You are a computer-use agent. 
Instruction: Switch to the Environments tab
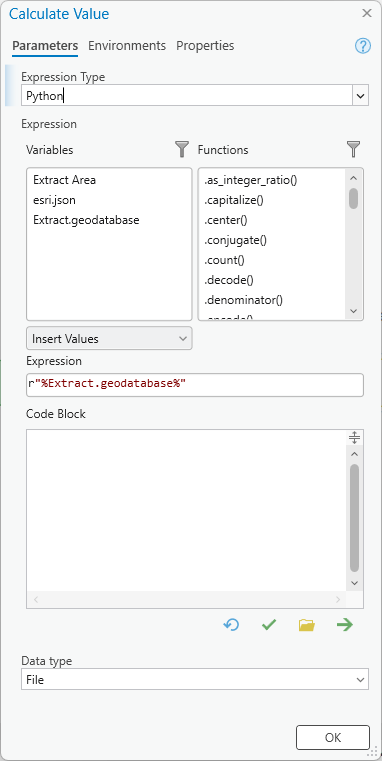point(127,46)
